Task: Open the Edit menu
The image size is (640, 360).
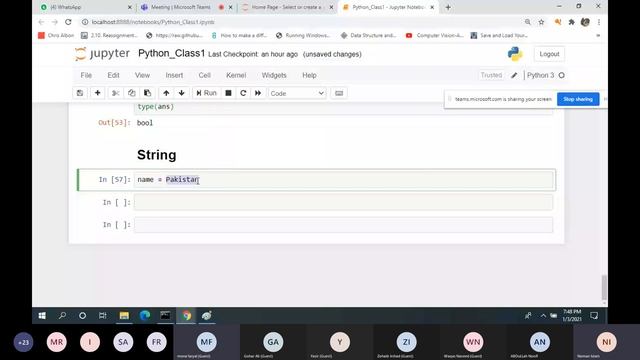Action: coord(113,75)
